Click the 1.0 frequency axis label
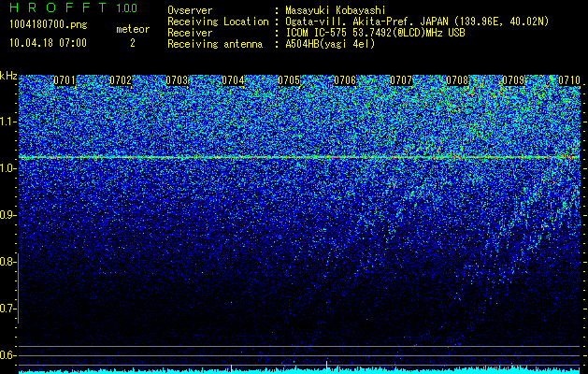 click(7, 168)
